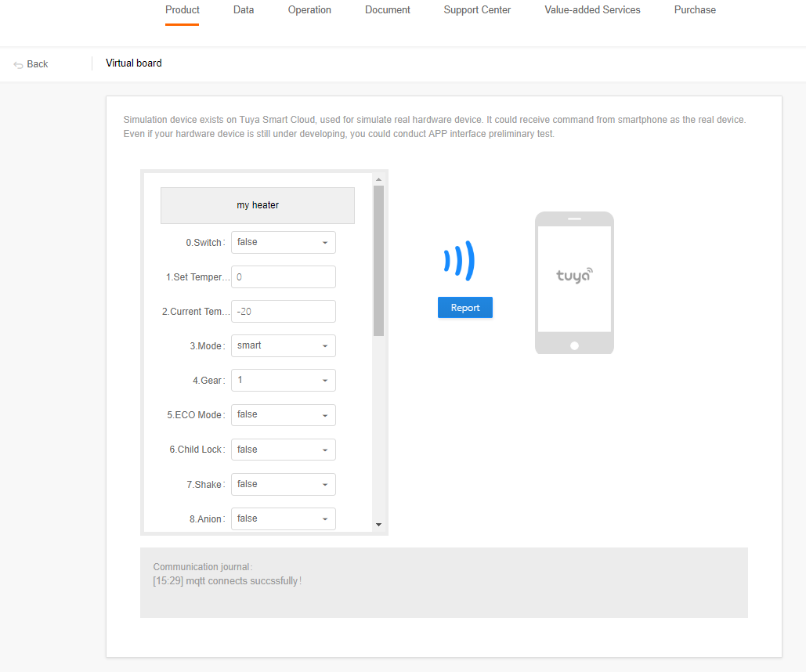Open the 4.Gear dropdown
Screen dimensions: 806x672
click(x=283, y=381)
